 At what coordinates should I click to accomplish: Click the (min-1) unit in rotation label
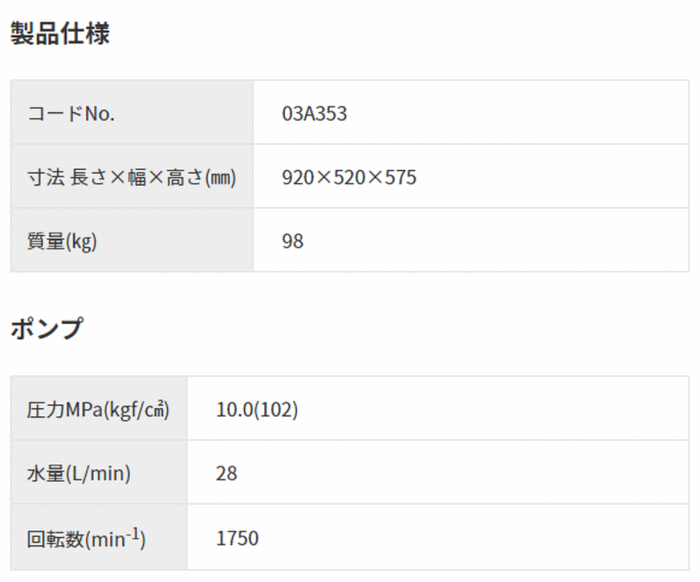tap(115, 538)
